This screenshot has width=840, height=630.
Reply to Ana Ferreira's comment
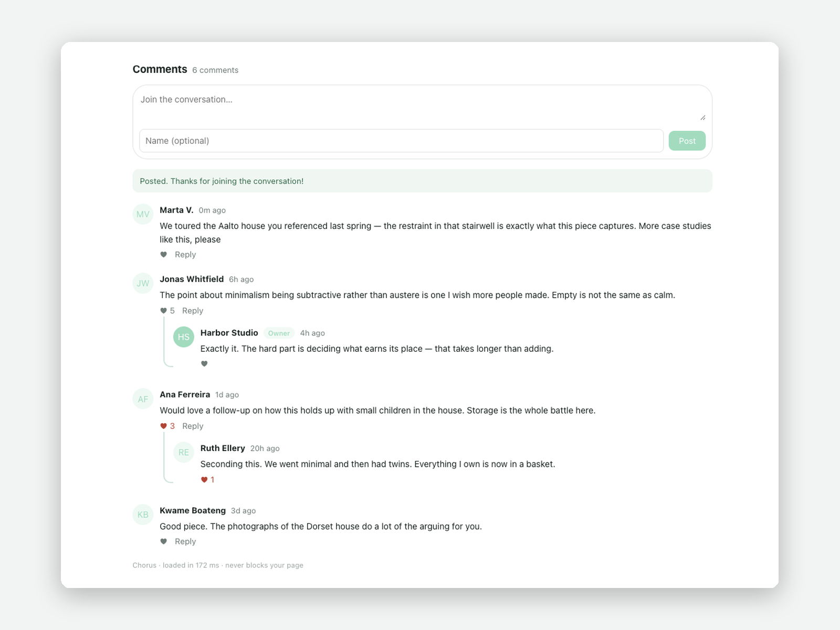point(193,426)
